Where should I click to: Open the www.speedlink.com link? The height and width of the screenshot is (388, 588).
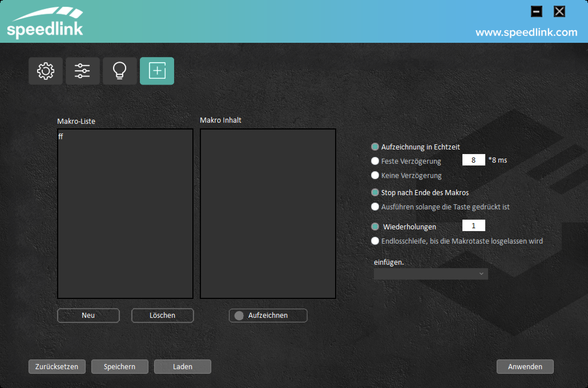(x=526, y=32)
